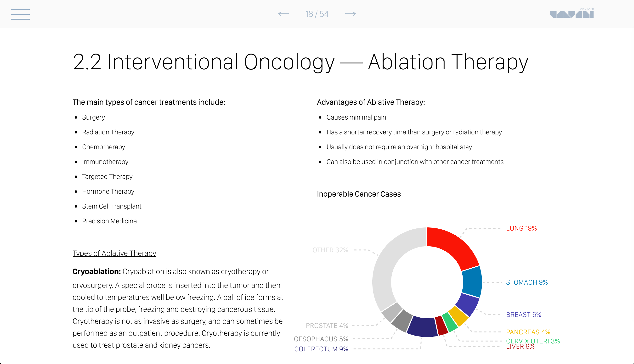Open the hamburger menu
The height and width of the screenshot is (364, 634).
20,14
